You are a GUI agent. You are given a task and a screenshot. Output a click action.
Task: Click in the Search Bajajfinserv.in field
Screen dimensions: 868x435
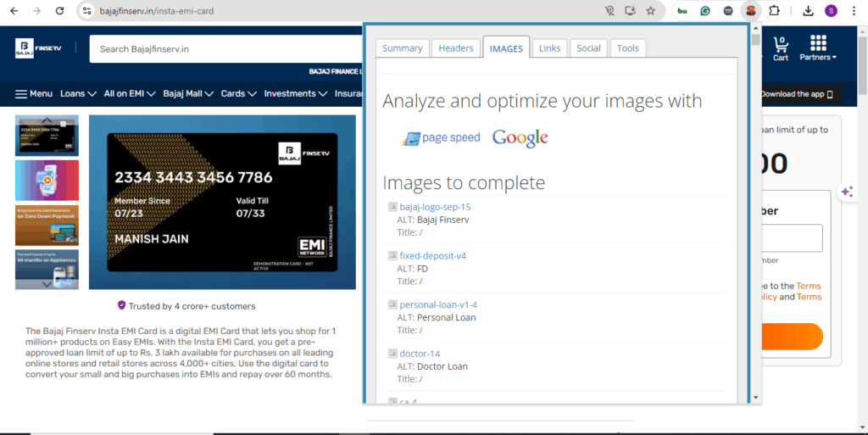click(x=227, y=48)
